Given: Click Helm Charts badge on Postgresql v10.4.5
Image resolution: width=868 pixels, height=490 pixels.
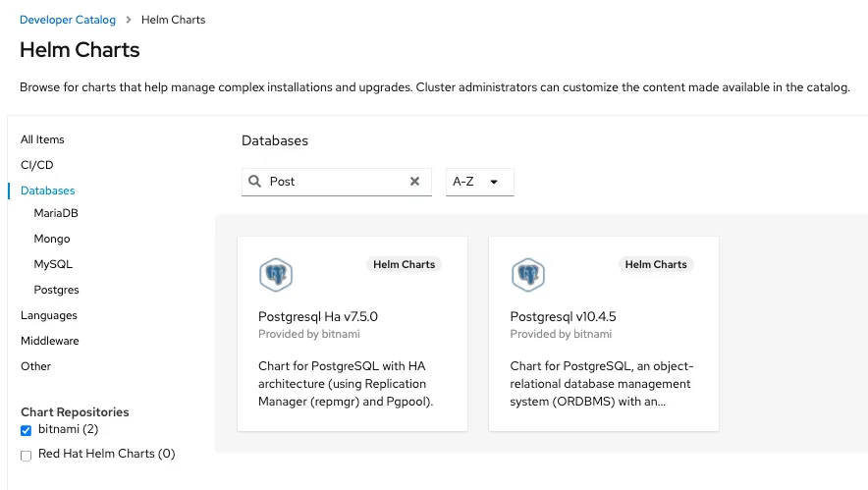Looking at the screenshot, I should [656, 264].
